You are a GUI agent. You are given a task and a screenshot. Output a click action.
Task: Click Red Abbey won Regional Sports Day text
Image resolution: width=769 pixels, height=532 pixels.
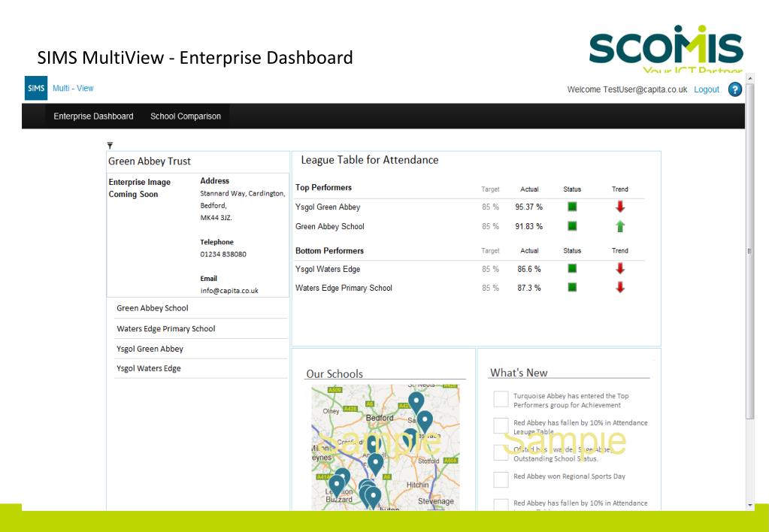[x=569, y=476]
